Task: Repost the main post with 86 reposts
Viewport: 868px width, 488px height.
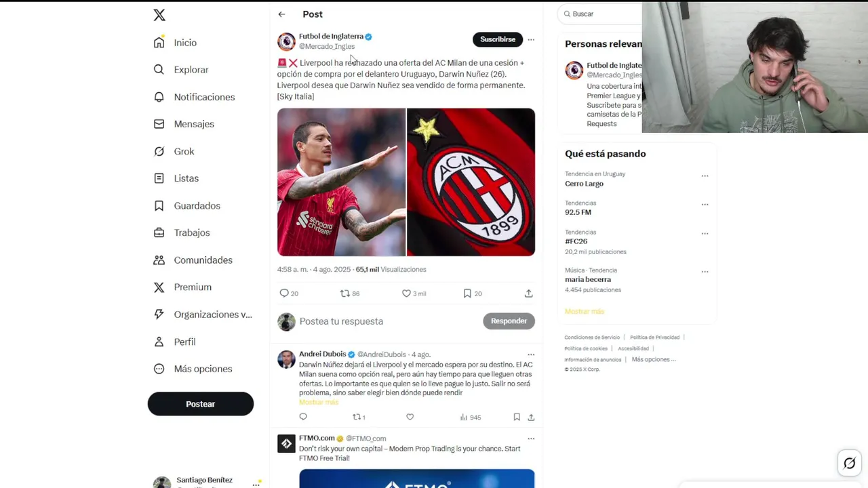Action: click(x=344, y=293)
